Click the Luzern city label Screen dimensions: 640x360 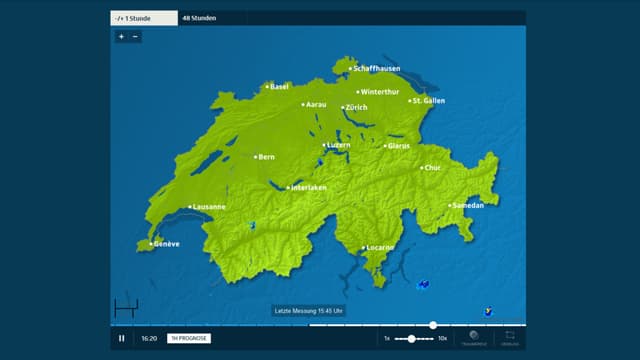(339, 145)
